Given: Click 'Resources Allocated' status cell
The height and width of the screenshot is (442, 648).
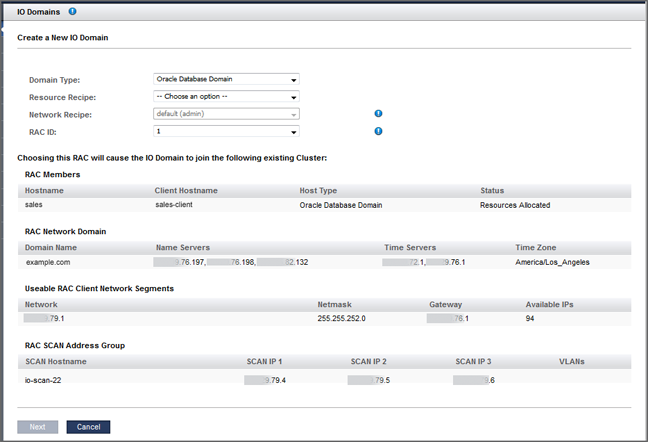Looking at the screenshot, I should point(515,205).
